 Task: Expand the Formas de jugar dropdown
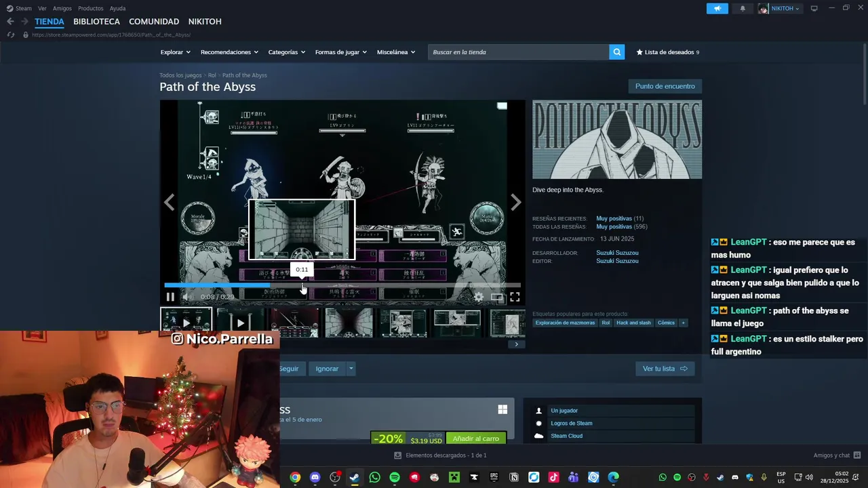341,52
